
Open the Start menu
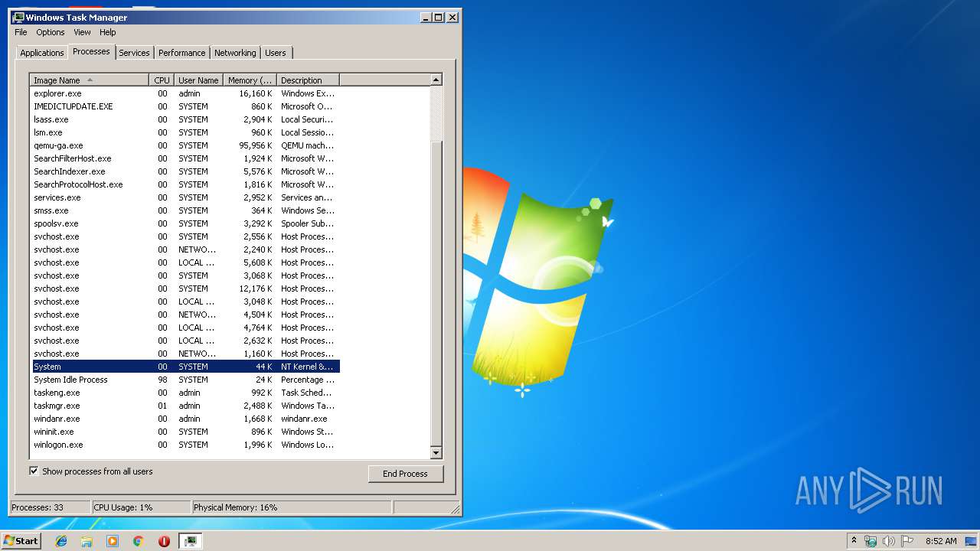21,541
